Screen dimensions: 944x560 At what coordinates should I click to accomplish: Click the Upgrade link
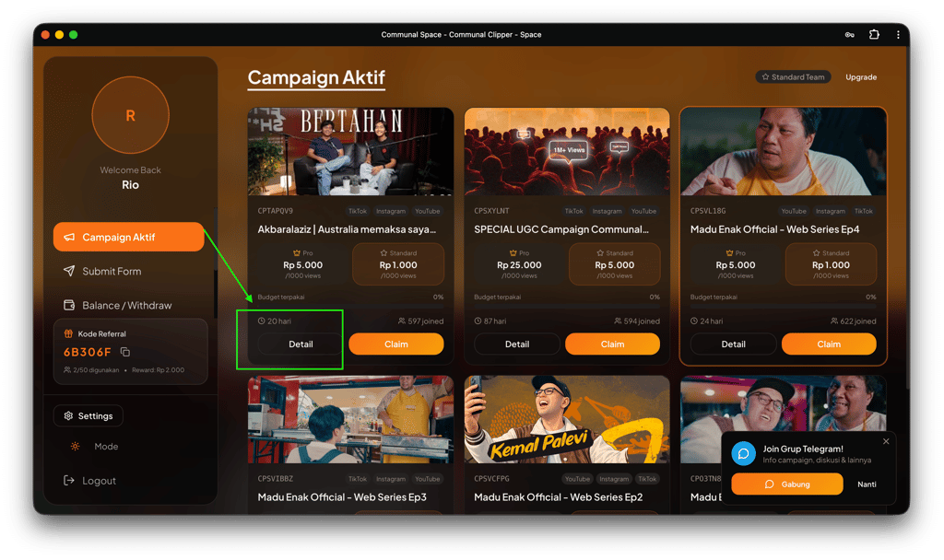(x=861, y=77)
